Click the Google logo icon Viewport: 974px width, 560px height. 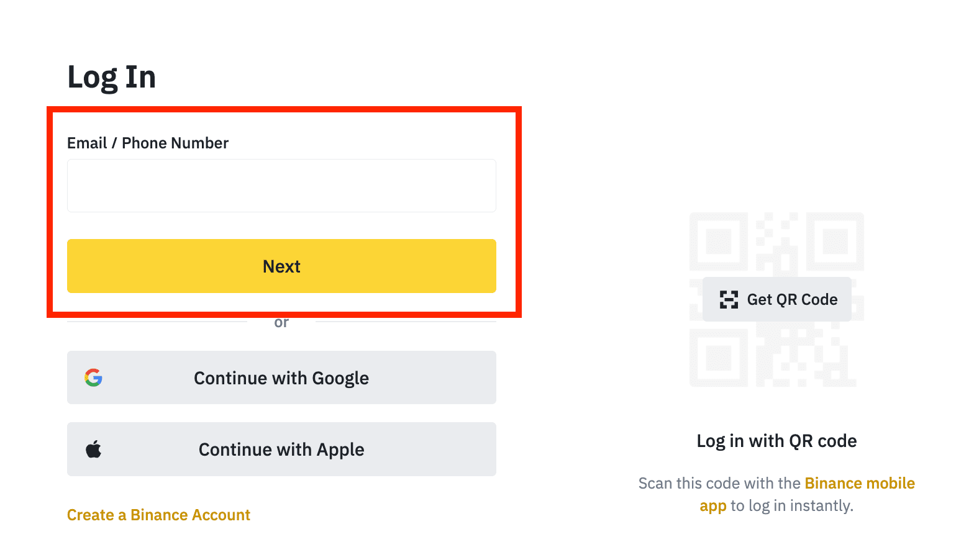[93, 377]
